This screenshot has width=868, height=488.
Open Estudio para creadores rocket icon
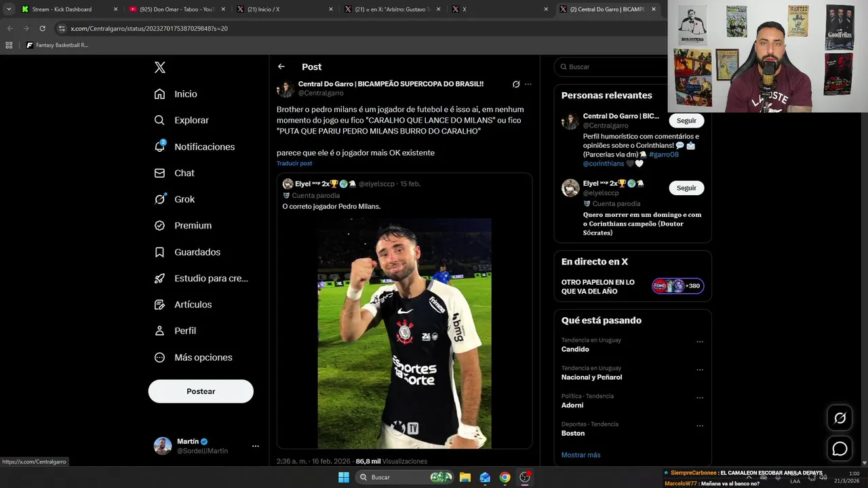coord(159,278)
